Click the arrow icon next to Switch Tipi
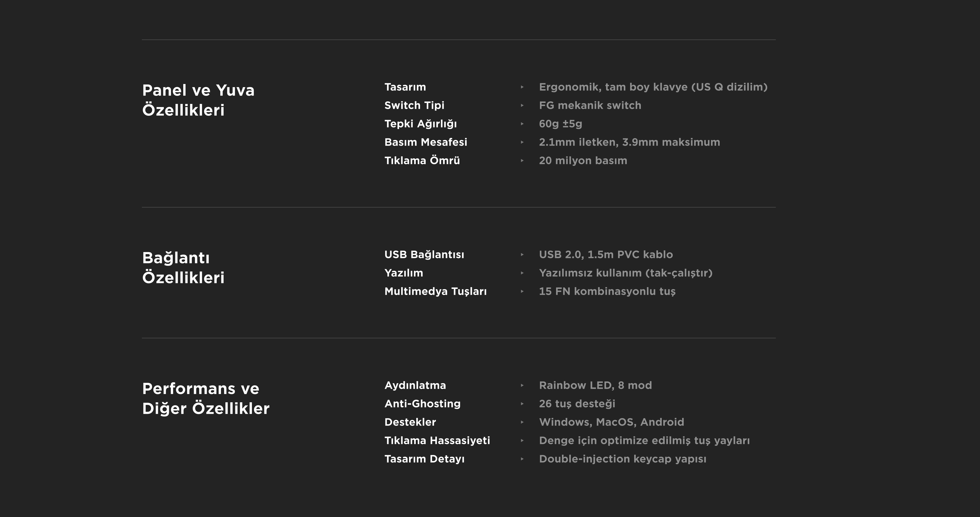The height and width of the screenshot is (517, 980). click(x=522, y=105)
